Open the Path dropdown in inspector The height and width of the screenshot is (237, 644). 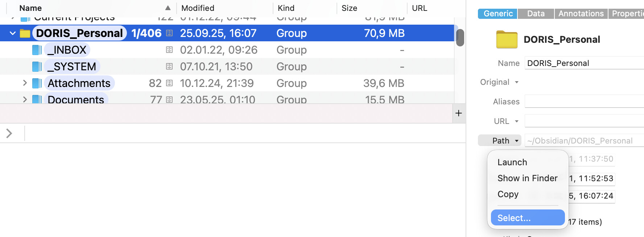tap(500, 141)
